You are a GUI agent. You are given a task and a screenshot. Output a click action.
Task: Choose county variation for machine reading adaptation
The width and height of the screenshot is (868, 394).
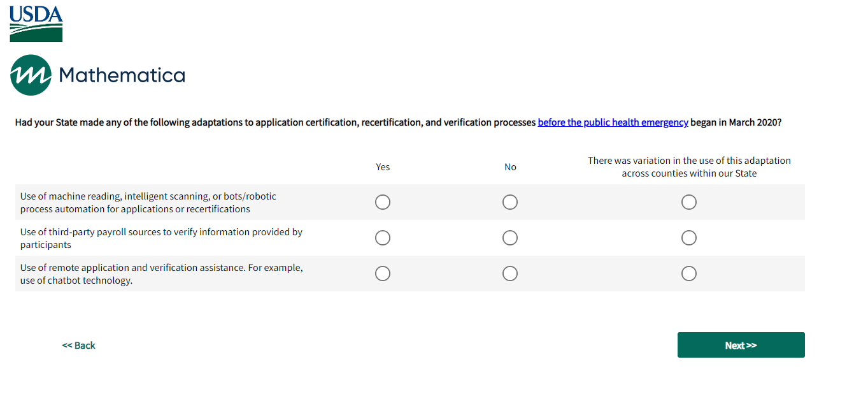689,202
